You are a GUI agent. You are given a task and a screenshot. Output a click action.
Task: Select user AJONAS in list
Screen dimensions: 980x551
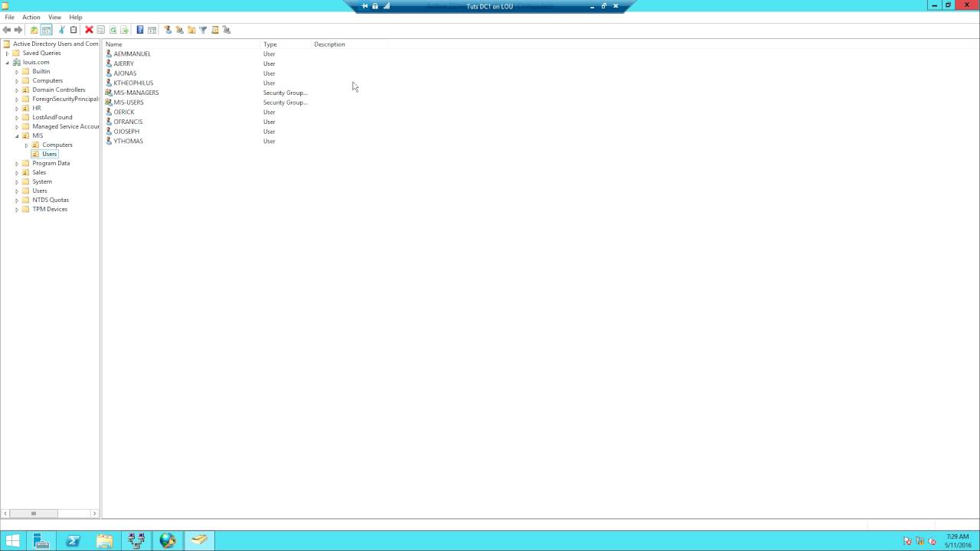(x=125, y=73)
